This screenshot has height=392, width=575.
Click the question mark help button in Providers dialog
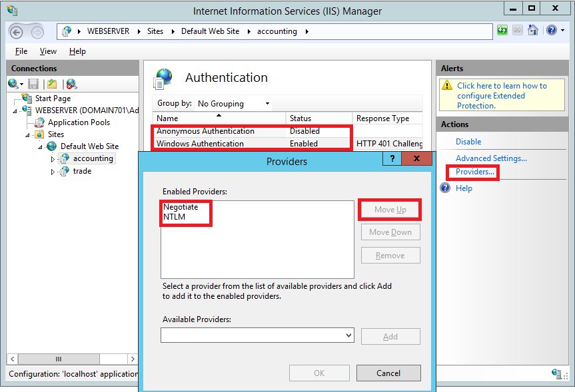click(x=392, y=158)
